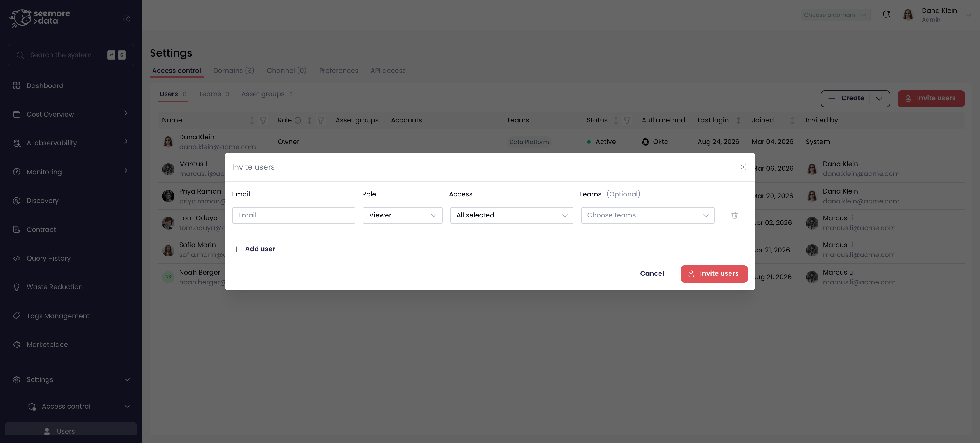Open the Choose teams dropdown
980x443 pixels.
(647, 215)
